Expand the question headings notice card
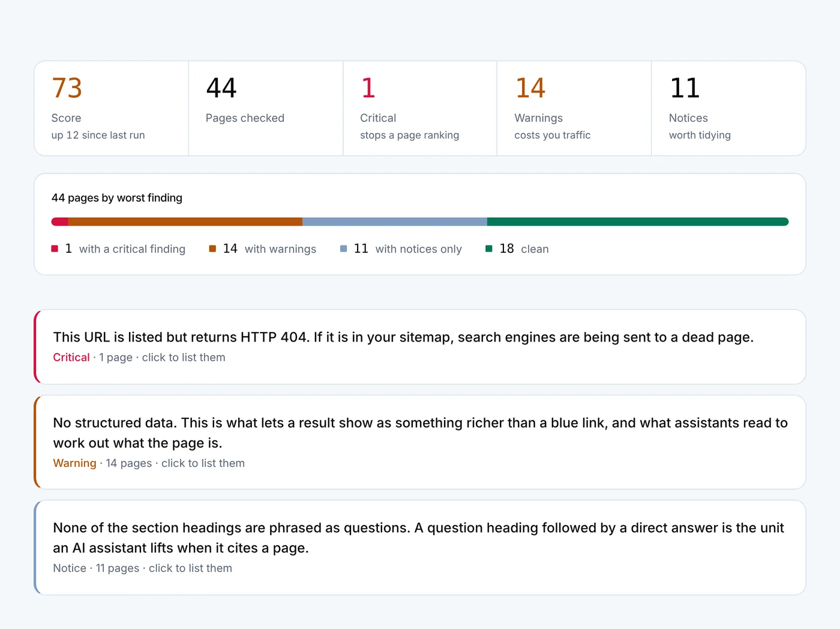Screen dimensions: 840x629 click(x=420, y=547)
